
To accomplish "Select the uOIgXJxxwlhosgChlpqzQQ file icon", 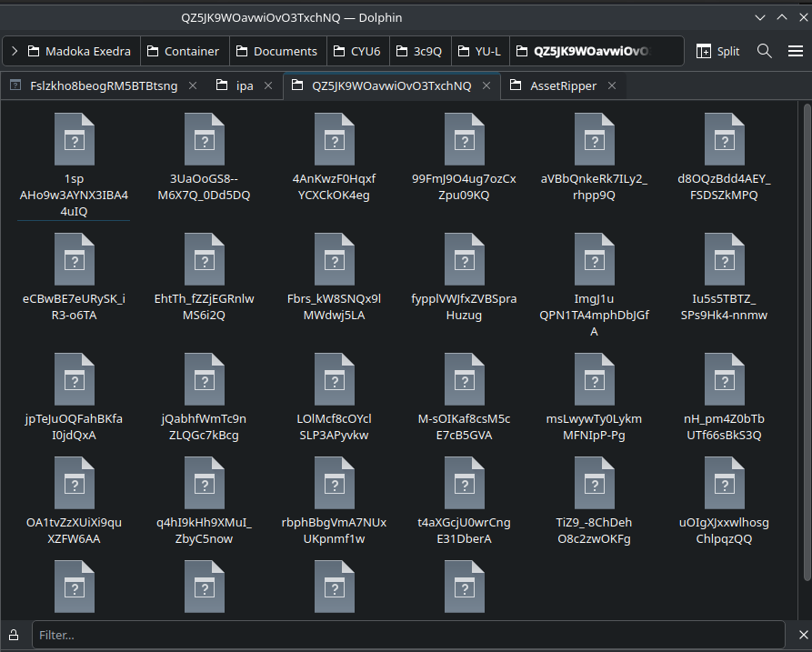I will click(x=724, y=482).
